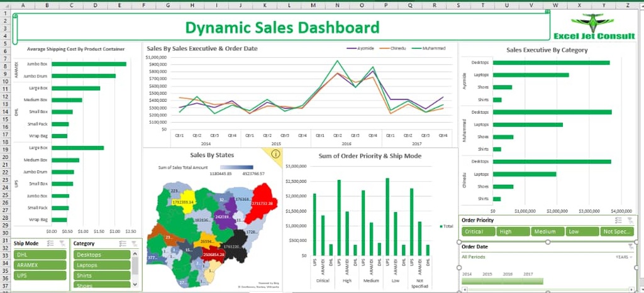Open the YEARS time level dropdown

click(x=625, y=257)
